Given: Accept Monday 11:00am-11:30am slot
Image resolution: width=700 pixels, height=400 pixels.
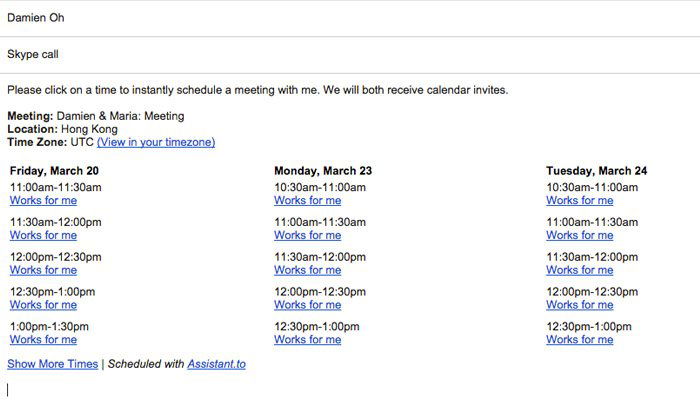Looking at the screenshot, I should point(307,236).
